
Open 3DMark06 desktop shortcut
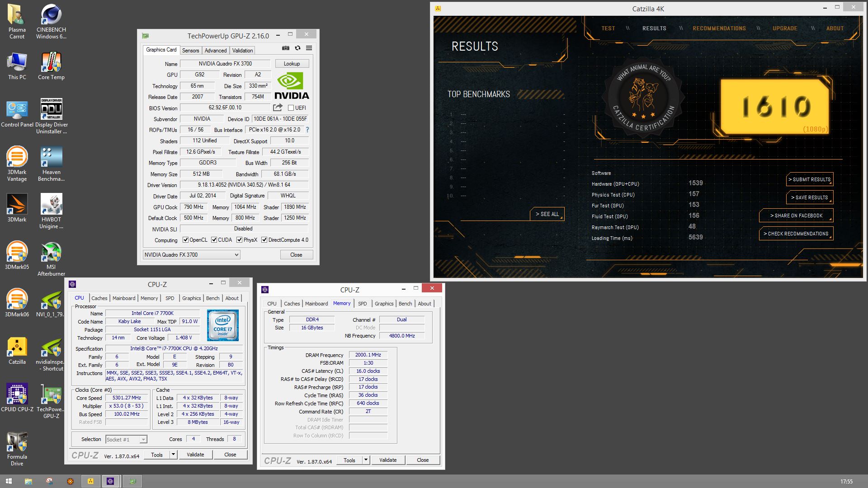(x=17, y=303)
